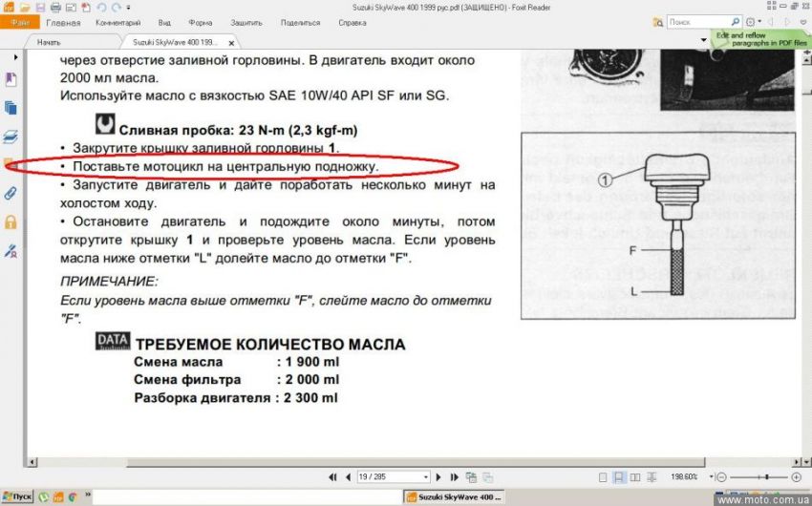Open the Pages thumbnail panel in sidebar
The height and width of the screenshot is (506, 812).
point(11,108)
